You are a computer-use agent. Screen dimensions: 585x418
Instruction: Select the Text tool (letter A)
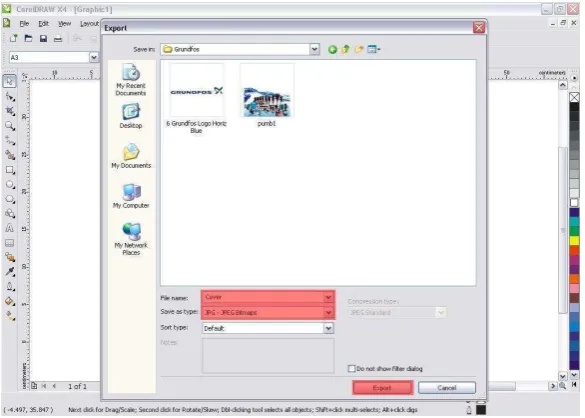pos(10,228)
